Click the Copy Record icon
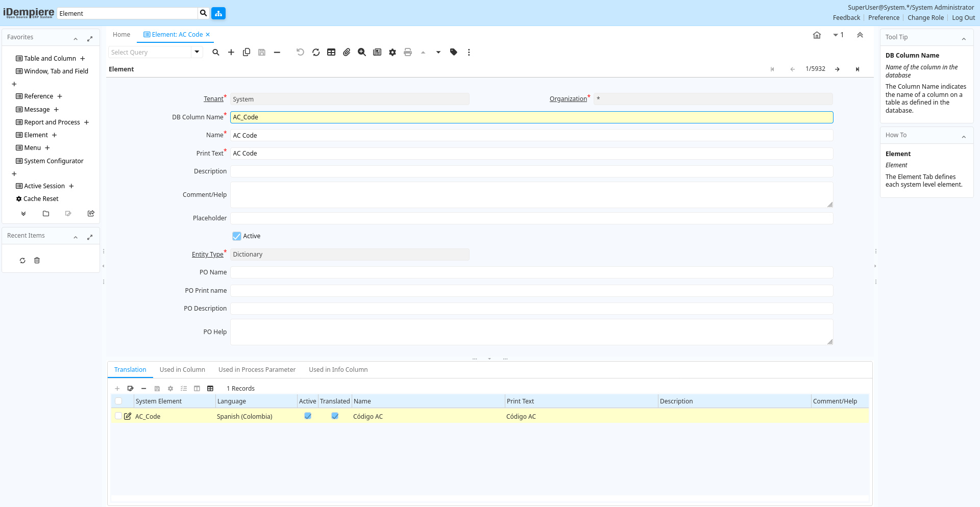 click(247, 52)
